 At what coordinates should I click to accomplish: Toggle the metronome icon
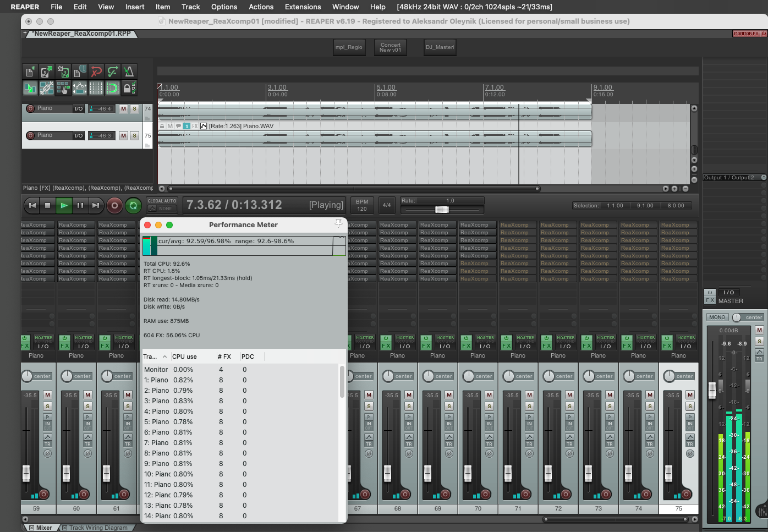[129, 72]
